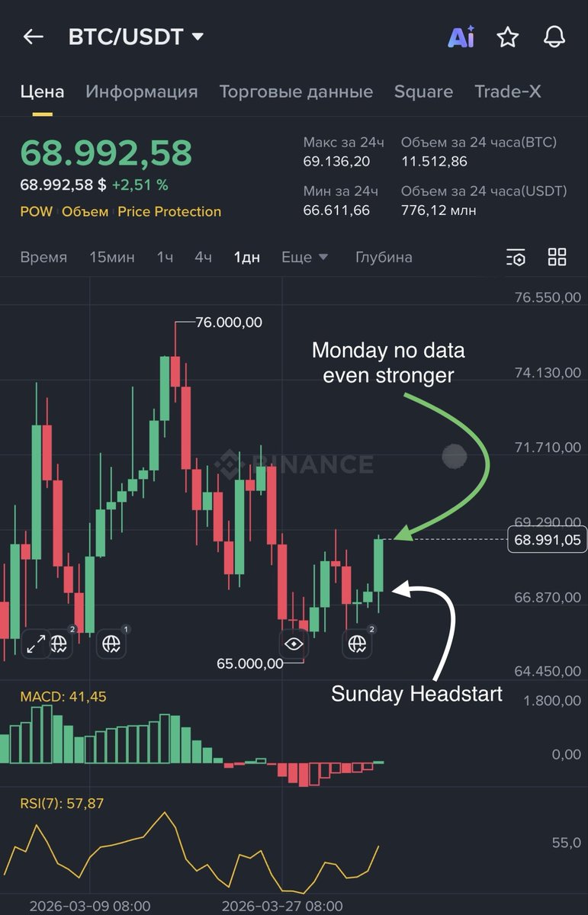Screen dimensions: 588x915
Task: Tap the 76.000,00 high price marker
Action: (229, 323)
